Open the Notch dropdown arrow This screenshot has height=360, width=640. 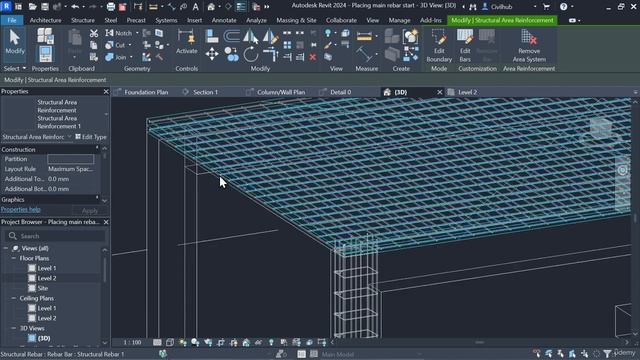click(x=137, y=33)
